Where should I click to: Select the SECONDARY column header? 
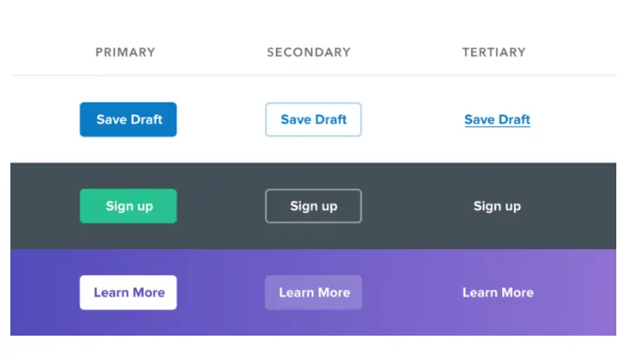point(309,52)
